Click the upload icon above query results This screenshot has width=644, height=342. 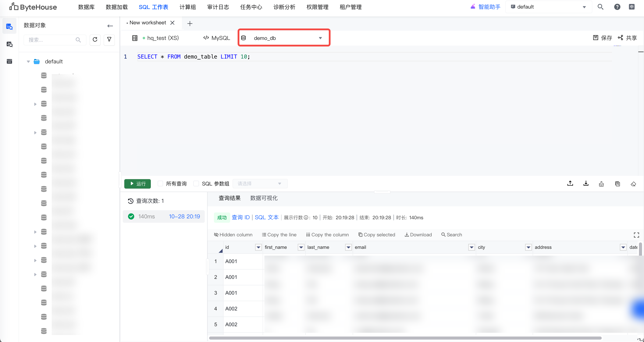570,183
